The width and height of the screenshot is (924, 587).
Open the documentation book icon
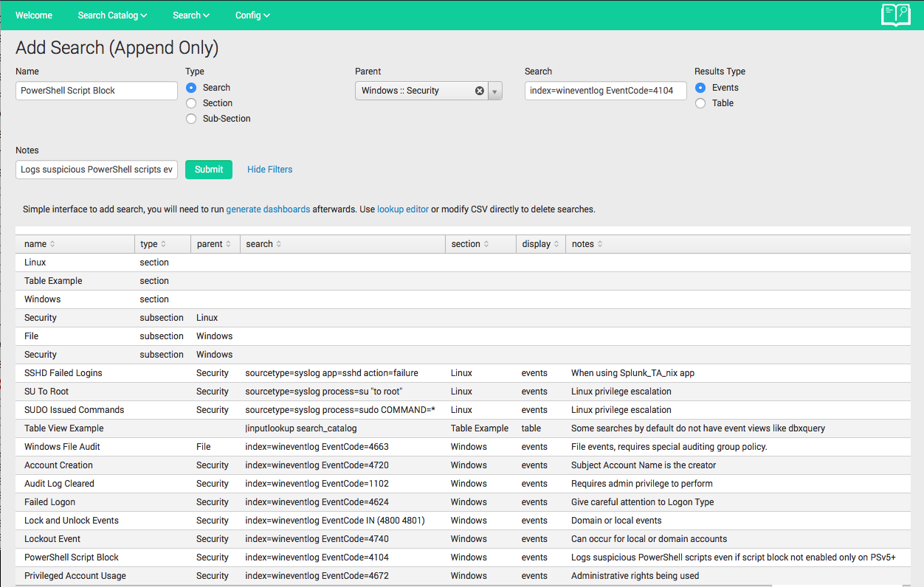(x=895, y=15)
